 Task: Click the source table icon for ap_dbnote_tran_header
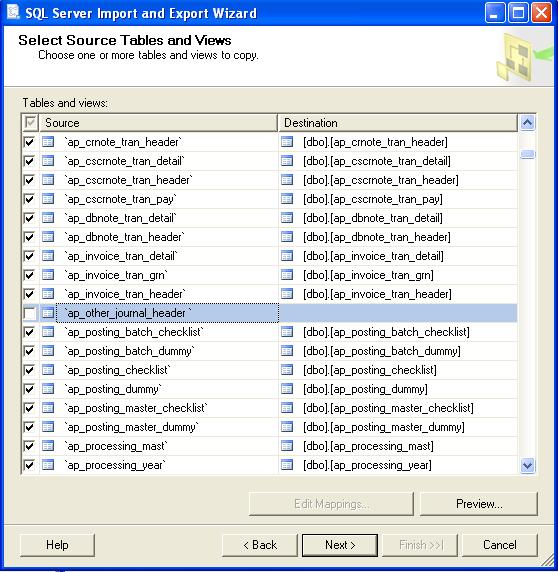click(48, 237)
